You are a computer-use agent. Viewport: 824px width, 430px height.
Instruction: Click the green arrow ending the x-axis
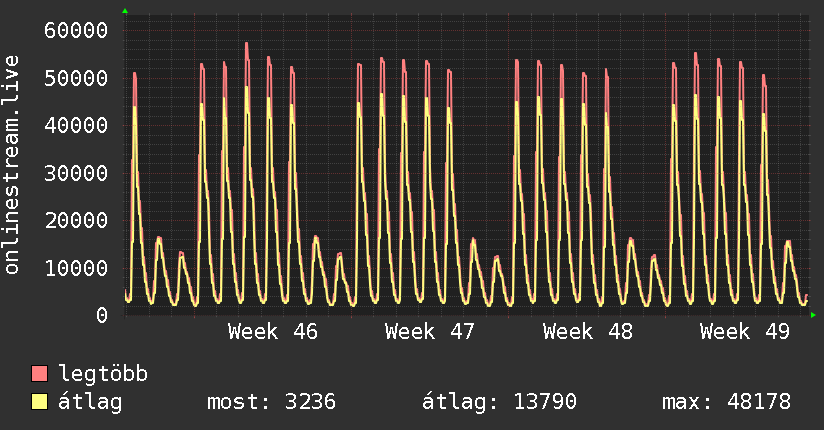click(813, 315)
